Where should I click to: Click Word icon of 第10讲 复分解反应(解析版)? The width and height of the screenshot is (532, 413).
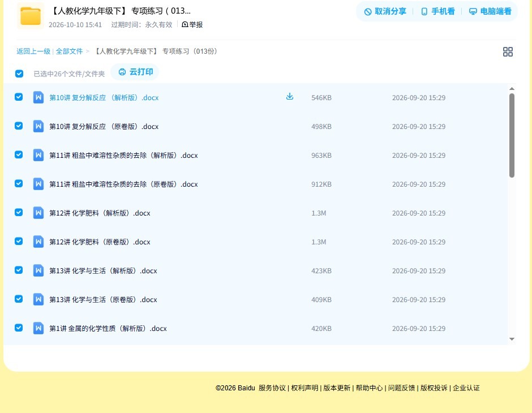pos(38,98)
